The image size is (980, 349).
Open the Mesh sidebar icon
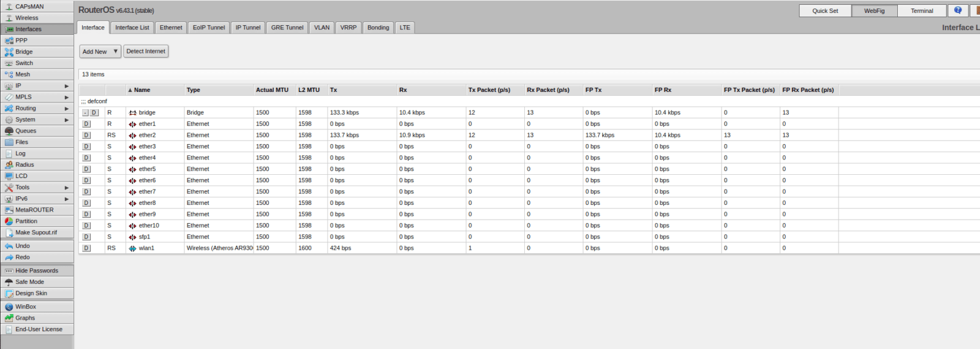click(9, 74)
